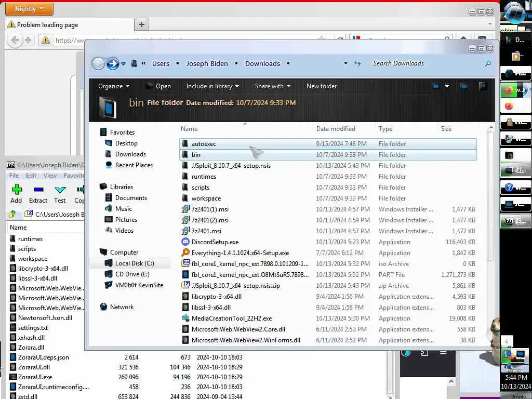Go back with Explorer's back arrow
532x399 pixels.
pyautogui.click(x=98, y=63)
